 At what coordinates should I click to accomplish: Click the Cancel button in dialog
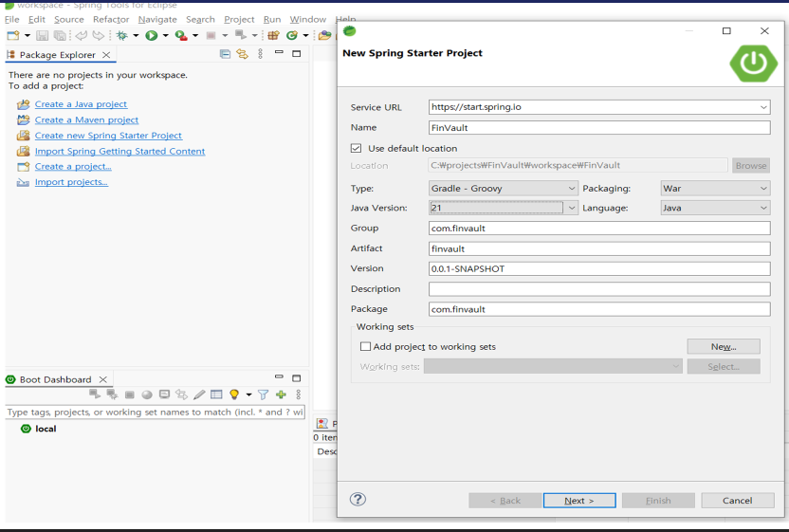[x=737, y=501]
